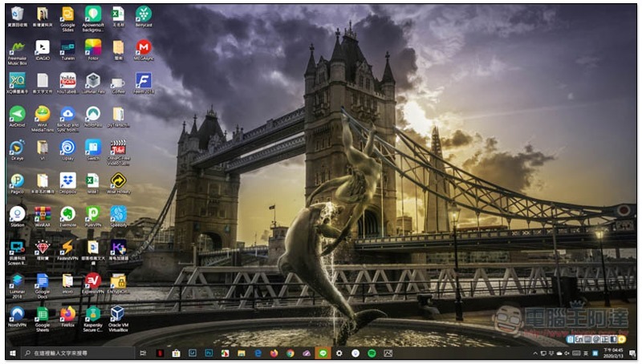Open Photoshop from the taskbar
Screen dimensions: 642x364
click(209, 353)
